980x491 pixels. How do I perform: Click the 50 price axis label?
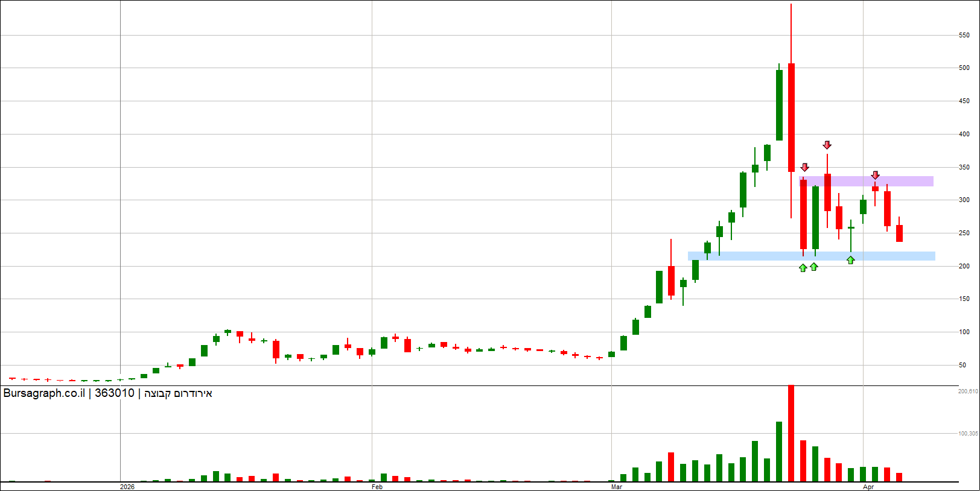[x=962, y=365]
